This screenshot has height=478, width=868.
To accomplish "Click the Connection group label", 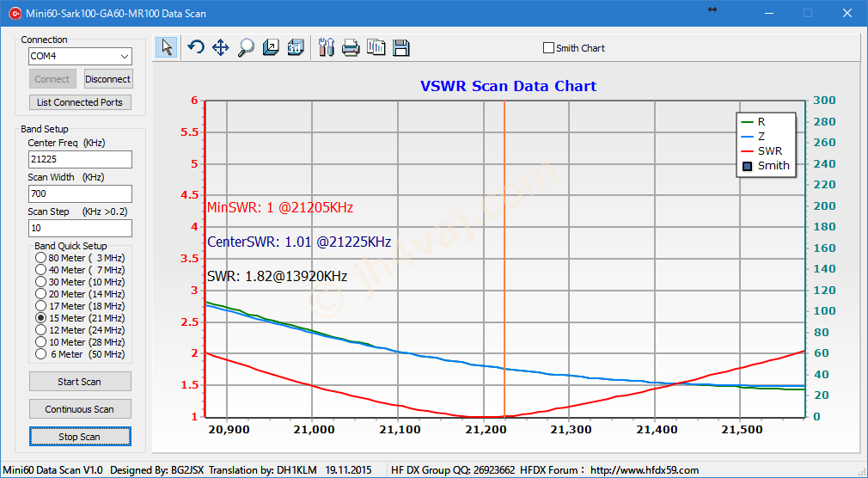I will point(45,40).
